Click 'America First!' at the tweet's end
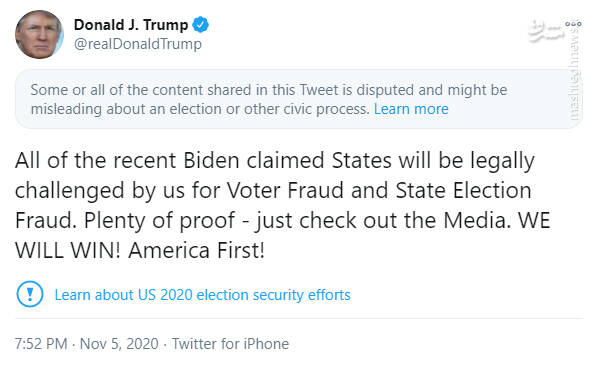 196,251
